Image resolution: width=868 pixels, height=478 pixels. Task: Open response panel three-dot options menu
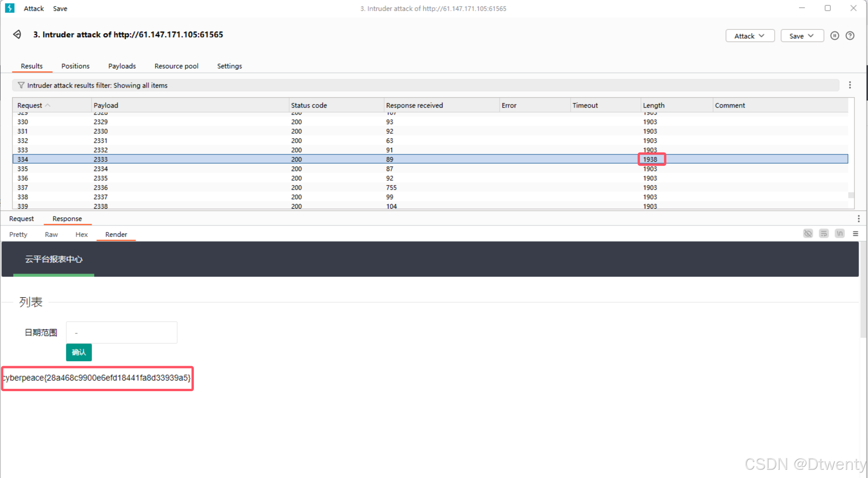click(858, 219)
